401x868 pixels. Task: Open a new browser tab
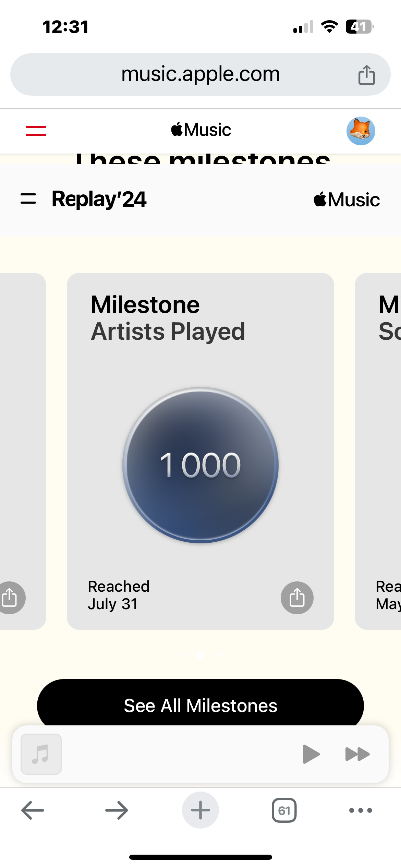(200, 810)
